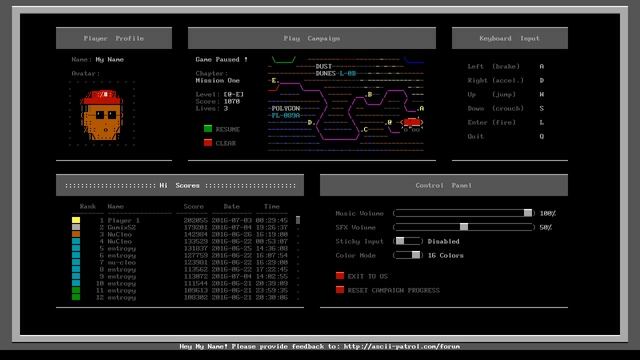640x360 pixels.
Task: Click the Time column header in Hi Scores
Action: [x=271, y=207]
